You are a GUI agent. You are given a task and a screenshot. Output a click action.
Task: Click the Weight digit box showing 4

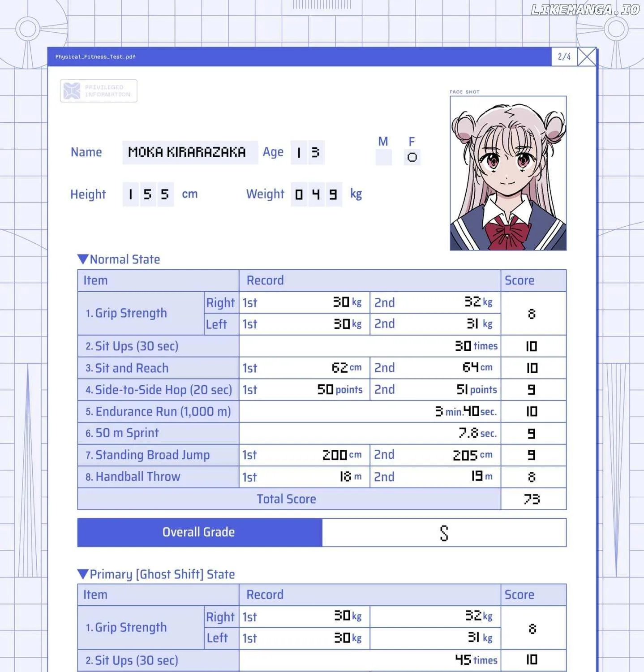pos(316,194)
